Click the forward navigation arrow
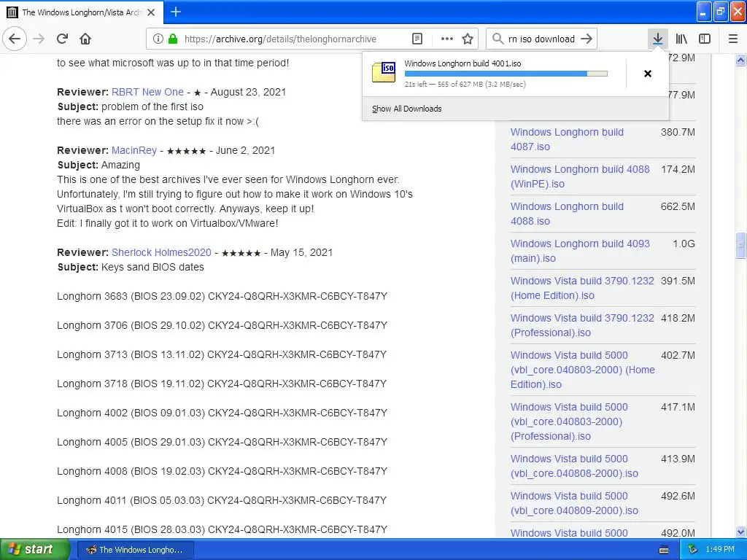This screenshot has width=747, height=560. (x=39, y=39)
